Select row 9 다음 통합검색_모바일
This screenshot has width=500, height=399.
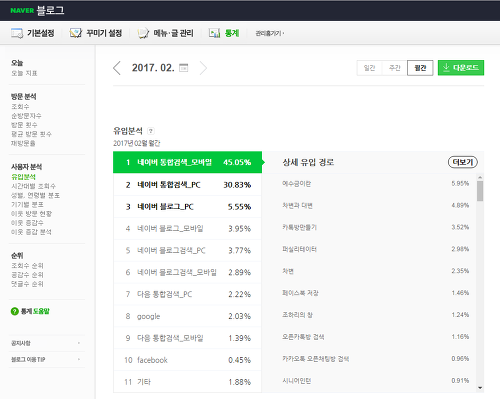(x=187, y=338)
